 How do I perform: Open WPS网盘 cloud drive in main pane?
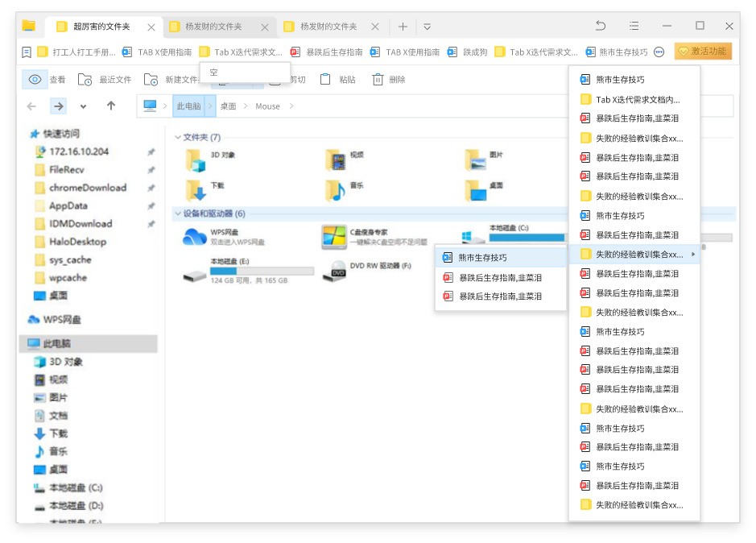(196, 237)
